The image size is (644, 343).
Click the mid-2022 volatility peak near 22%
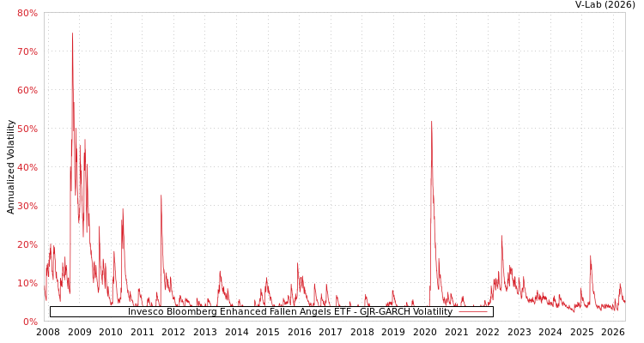[x=501, y=236]
